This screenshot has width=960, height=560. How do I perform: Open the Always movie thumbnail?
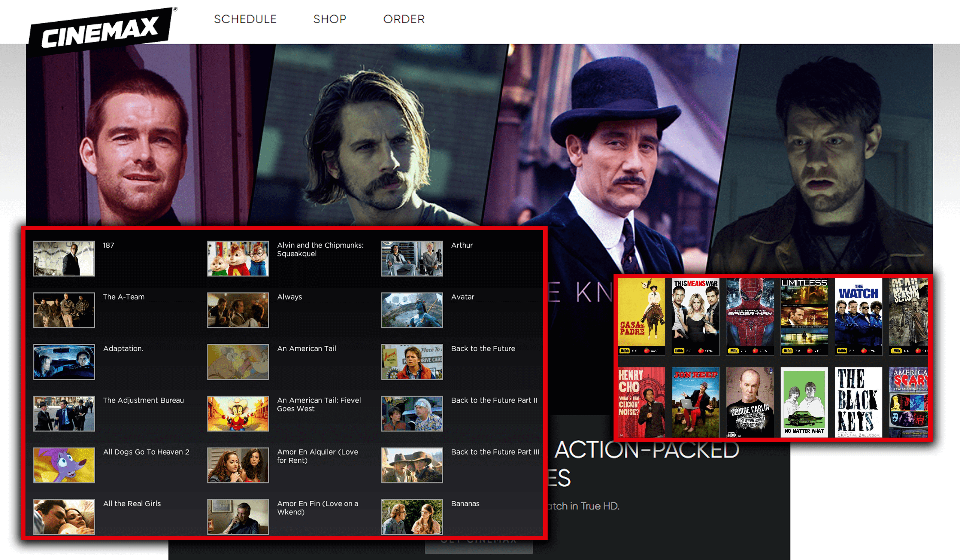point(238,310)
